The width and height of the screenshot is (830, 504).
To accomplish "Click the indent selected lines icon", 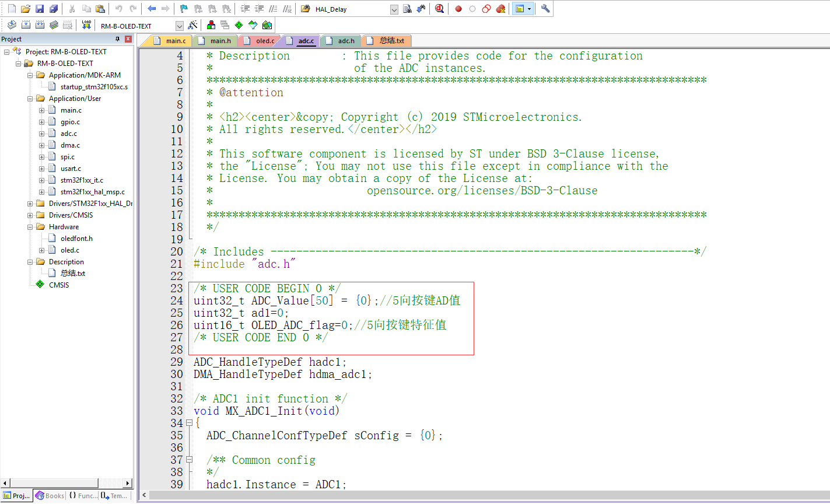I will (x=245, y=9).
